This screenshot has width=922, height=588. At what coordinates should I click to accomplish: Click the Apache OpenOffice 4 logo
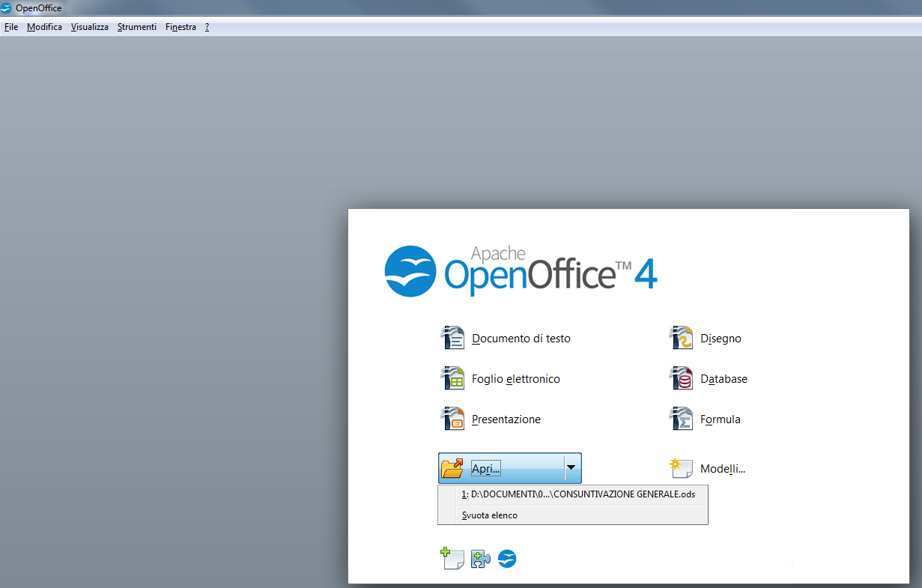tap(521, 270)
